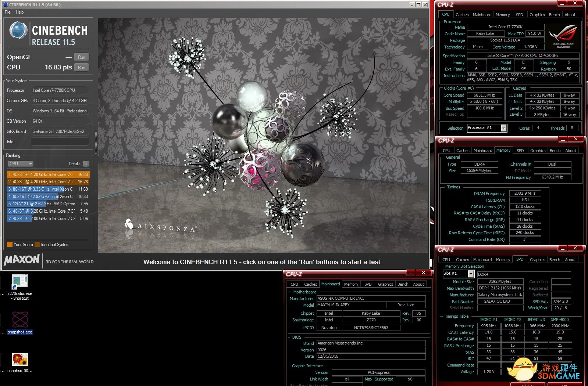
Task: Select the snapshot.exe desktop icon
Action: coord(20,320)
